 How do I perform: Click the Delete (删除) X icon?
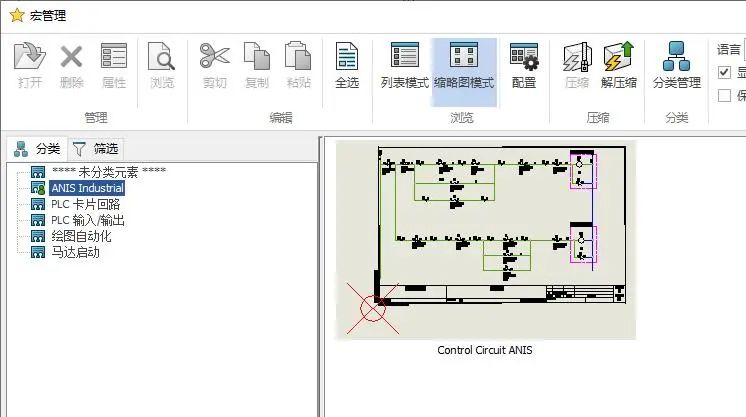pyautogui.click(x=71, y=57)
